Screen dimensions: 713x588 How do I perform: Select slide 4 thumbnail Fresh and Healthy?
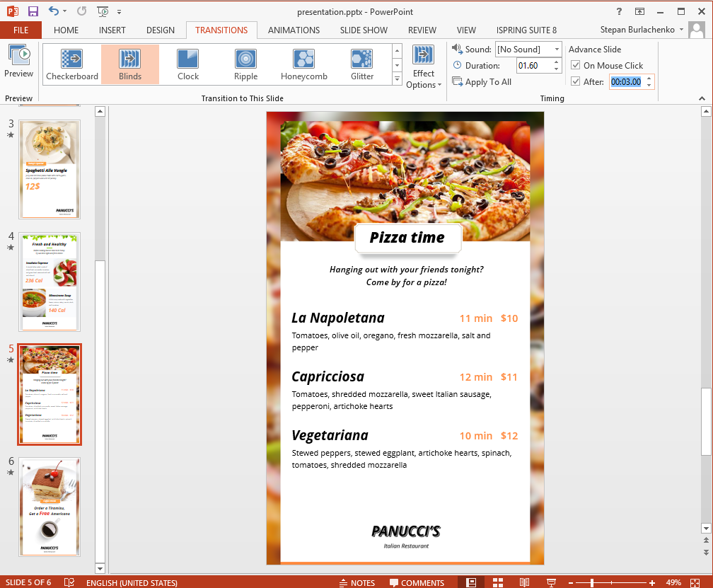(50, 282)
